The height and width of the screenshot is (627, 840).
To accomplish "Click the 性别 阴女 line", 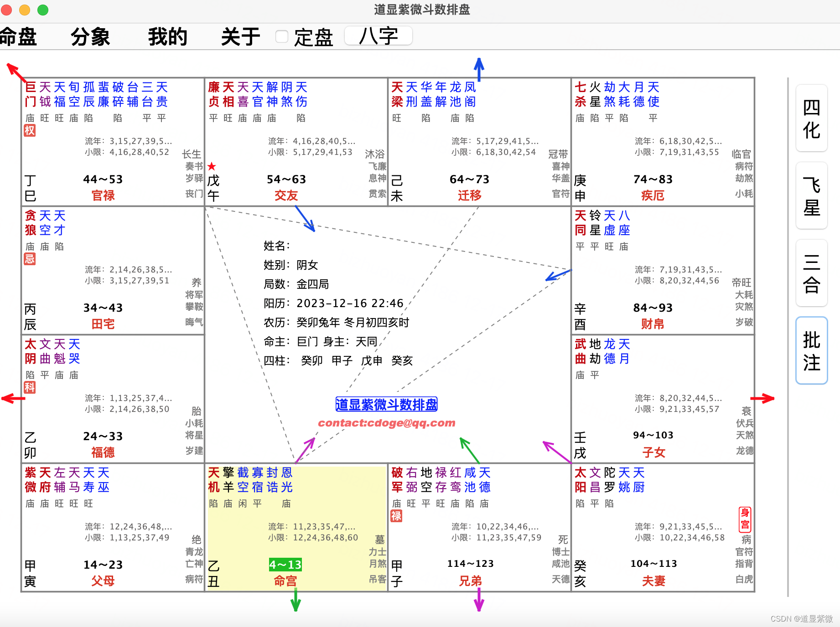I will click(x=291, y=265).
